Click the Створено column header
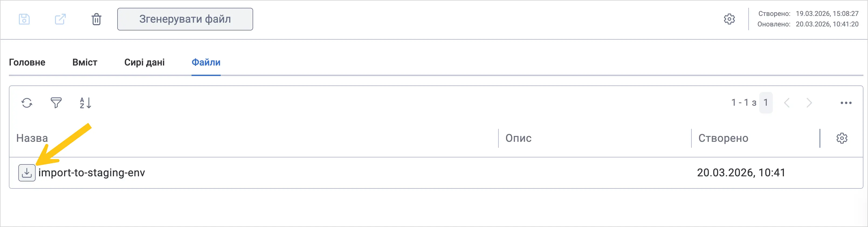The width and height of the screenshot is (868, 227). (723, 138)
